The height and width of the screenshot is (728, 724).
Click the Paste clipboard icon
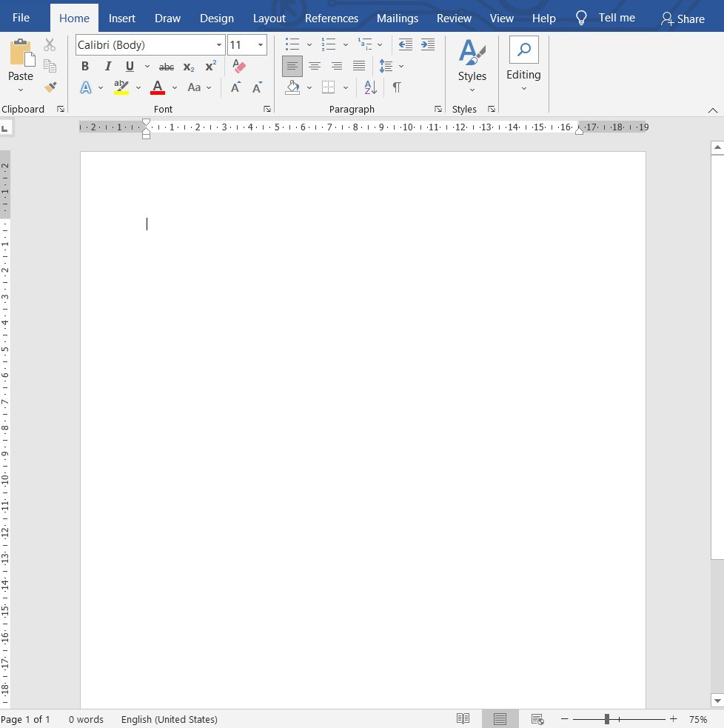click(x=21, y=53)
